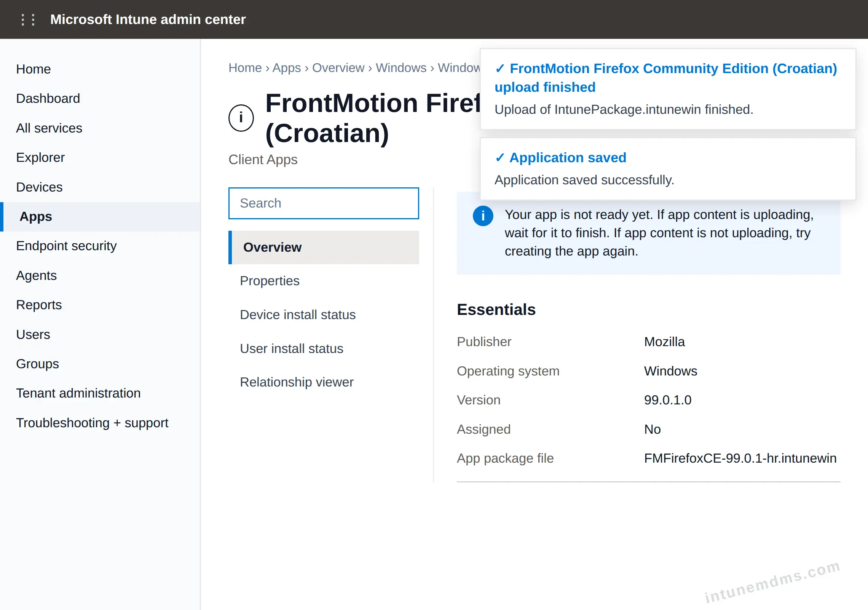Click the blue info icon in banner
This screenshot has width=868, height=610.
click(x=483, y=216)
